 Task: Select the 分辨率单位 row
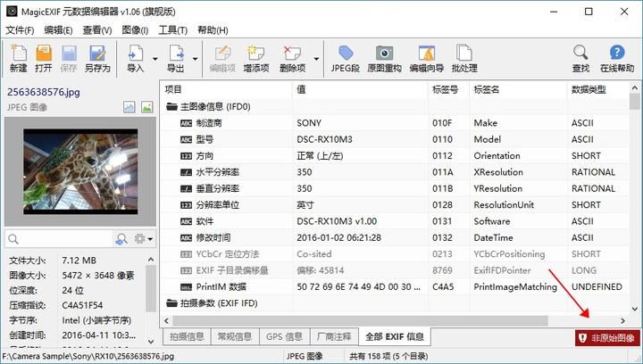395,205
